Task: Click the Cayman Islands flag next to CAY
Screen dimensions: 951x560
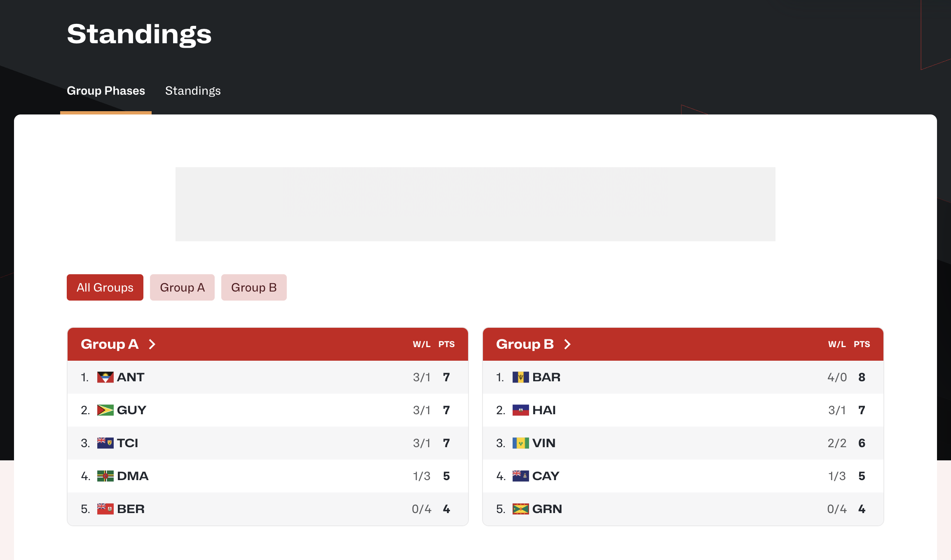Action: click(x=520, y=476)
